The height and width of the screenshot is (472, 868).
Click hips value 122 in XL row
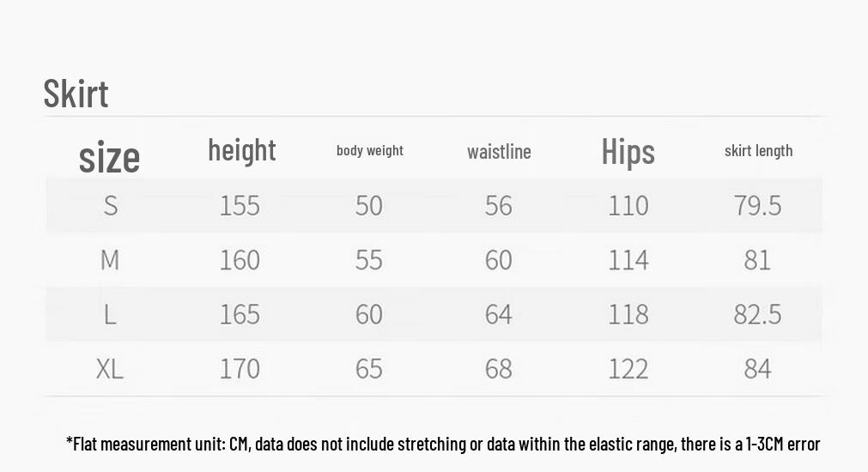(x=628, y=368)
